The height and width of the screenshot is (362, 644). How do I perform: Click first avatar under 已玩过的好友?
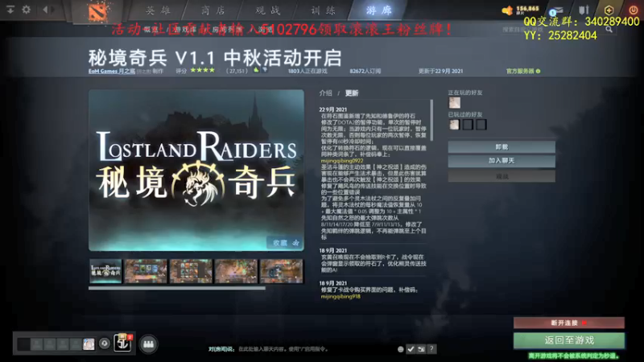pyautogui.click(x=454, y=125)
